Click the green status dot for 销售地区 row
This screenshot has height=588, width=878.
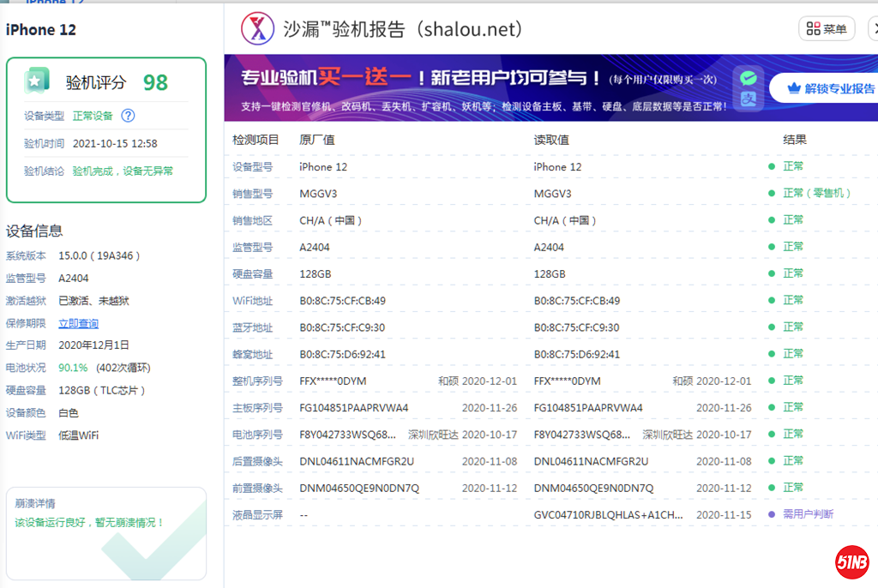click(x=772, y=220)
